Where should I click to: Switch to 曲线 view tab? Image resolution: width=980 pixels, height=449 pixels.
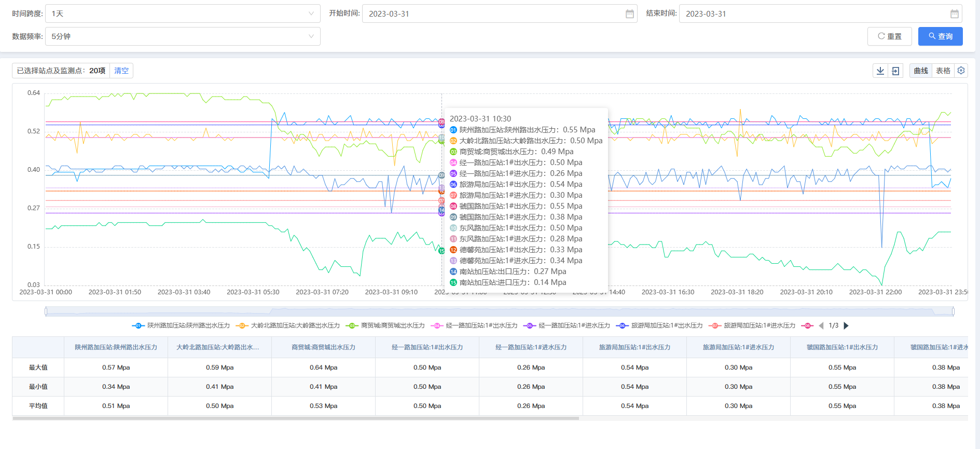[x=921, y=71]
